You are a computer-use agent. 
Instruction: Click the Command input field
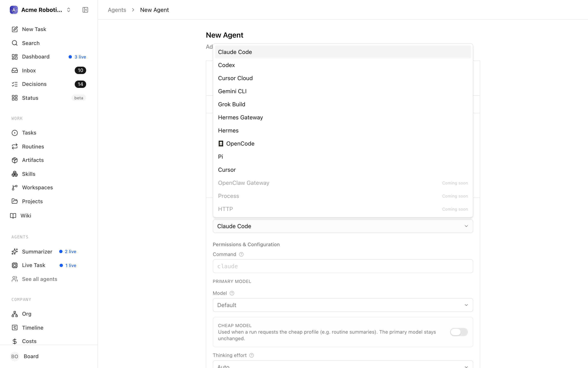(343, 266)
